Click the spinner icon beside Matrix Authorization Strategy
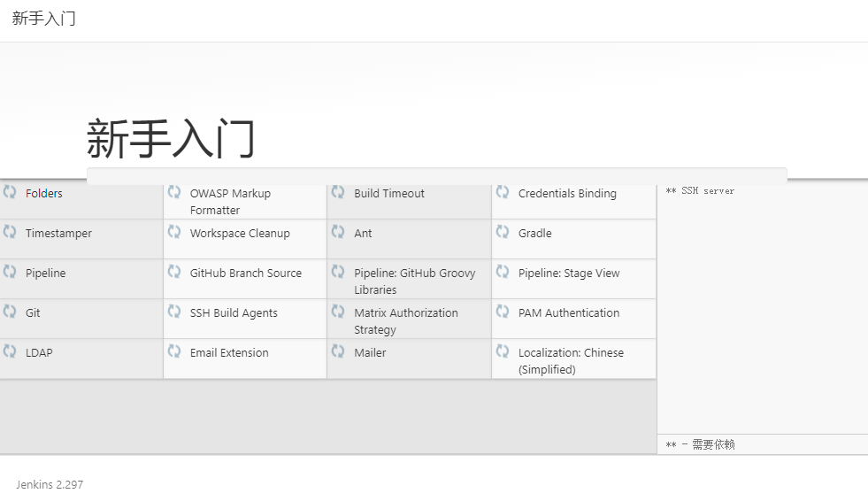 click(338, 311)
